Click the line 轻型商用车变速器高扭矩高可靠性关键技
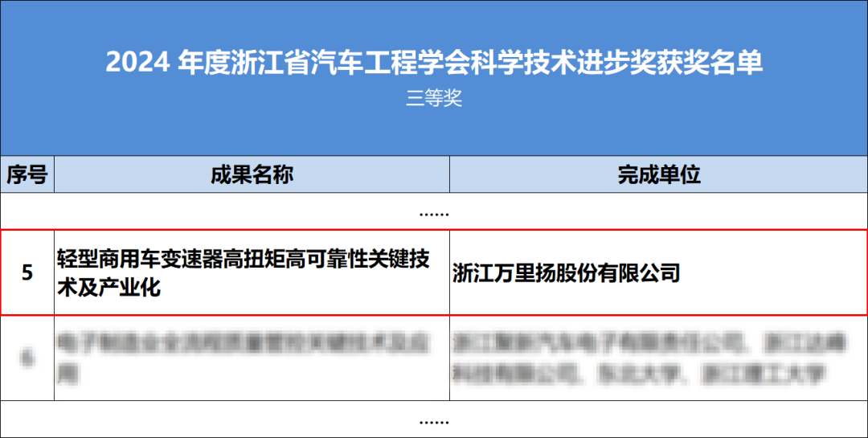Viewport: 868px width, 438px height. point(244,259)
